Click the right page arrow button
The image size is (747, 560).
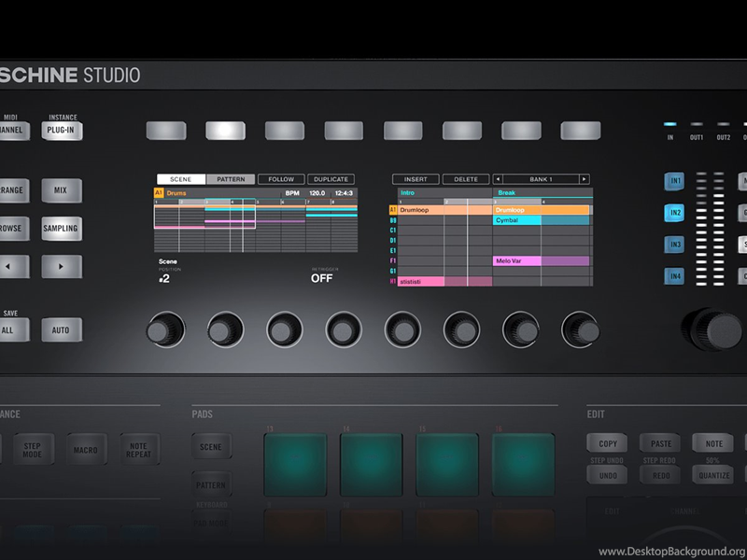[62, 267]
